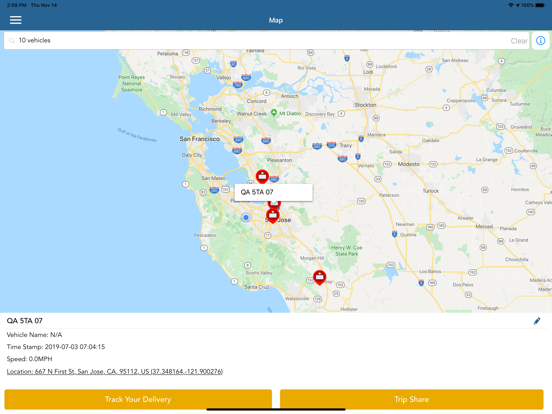Image resolution: width=552 pixels, height=414 pixels.
Task: Tap the Mt Diablo green park pin
Action: pos(274,113)
